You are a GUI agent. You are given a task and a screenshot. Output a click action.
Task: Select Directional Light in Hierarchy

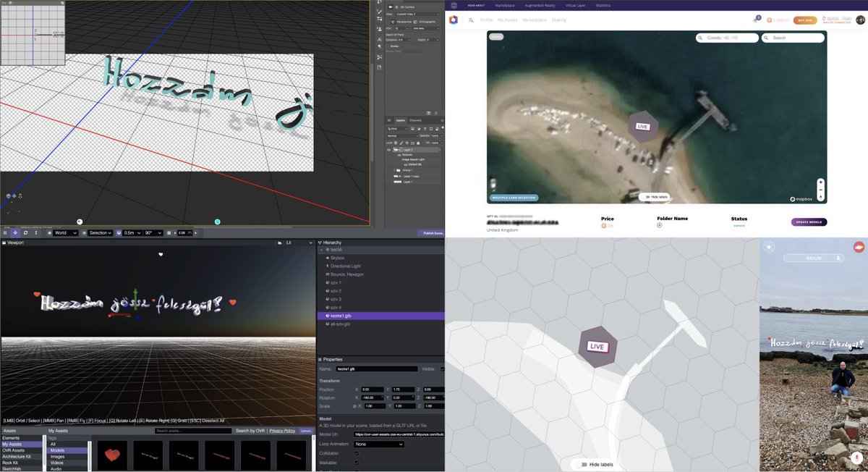coord(380,266)
